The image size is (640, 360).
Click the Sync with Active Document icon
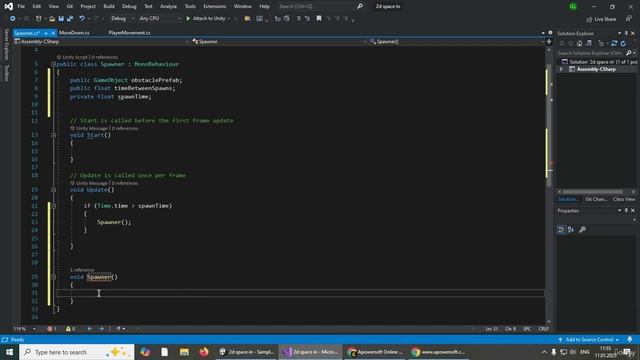[614, 43]
